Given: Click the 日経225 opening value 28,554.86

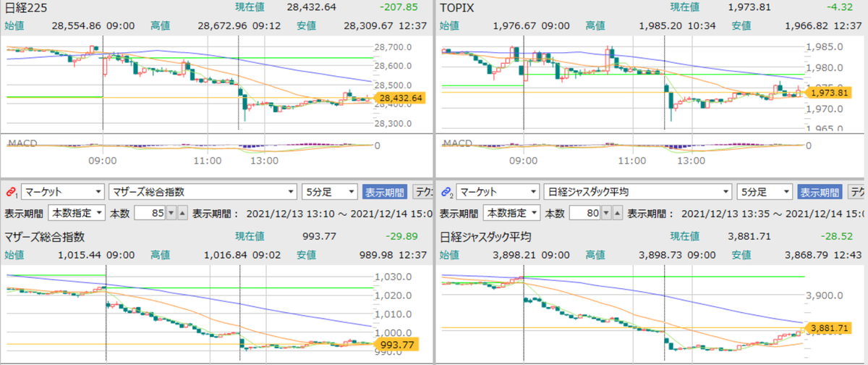Looking at the screenshot, I should pos(76,25).
